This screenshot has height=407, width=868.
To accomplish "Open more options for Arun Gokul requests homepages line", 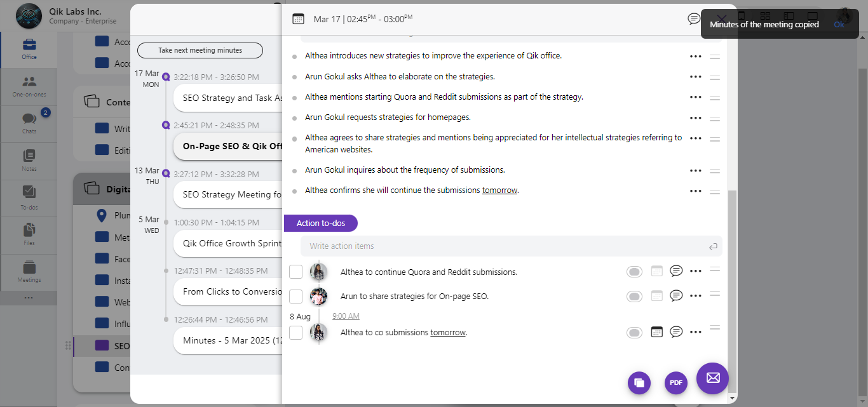I will [x=695, y=117].
